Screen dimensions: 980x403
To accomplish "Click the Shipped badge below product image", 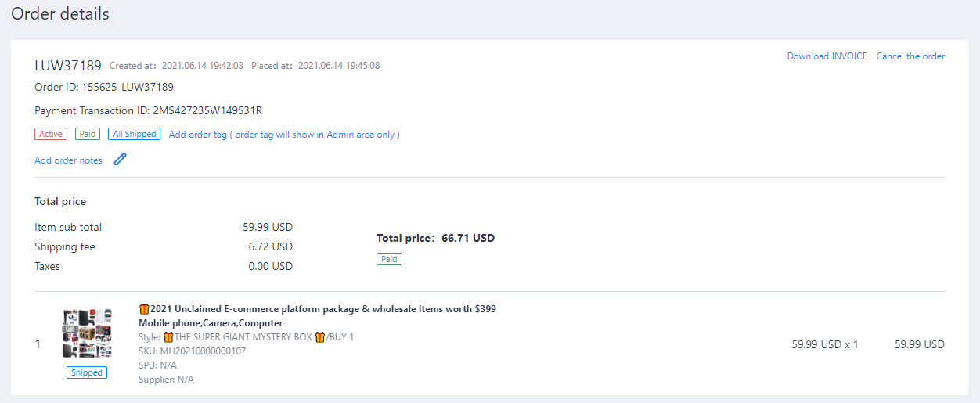I will tap(87, 373).
